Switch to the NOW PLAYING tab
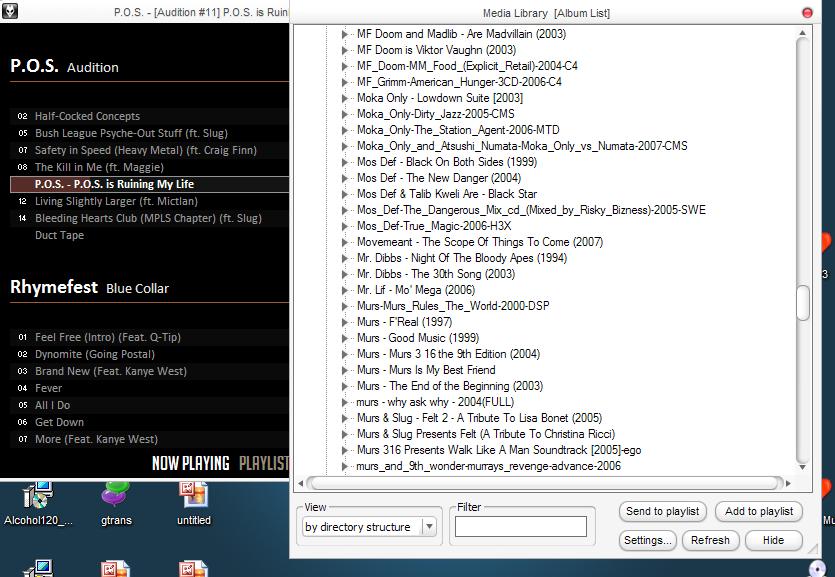 point(191,463)
